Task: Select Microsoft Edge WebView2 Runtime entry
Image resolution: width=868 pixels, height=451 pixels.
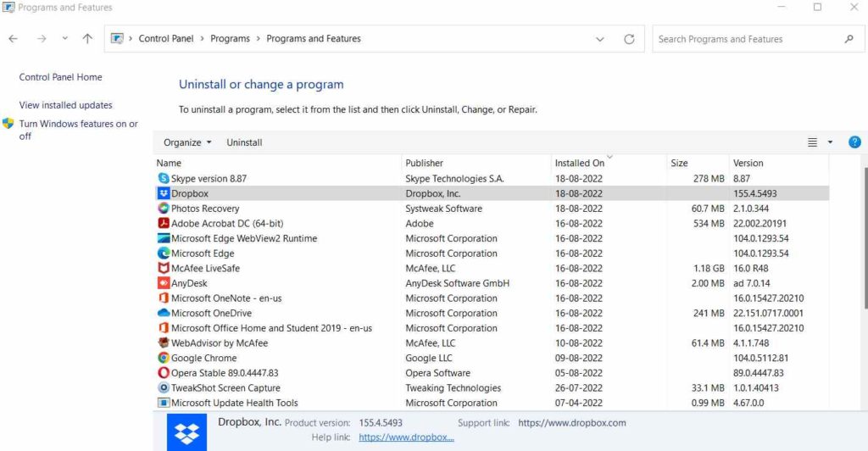Action: (x=244, y=238)
